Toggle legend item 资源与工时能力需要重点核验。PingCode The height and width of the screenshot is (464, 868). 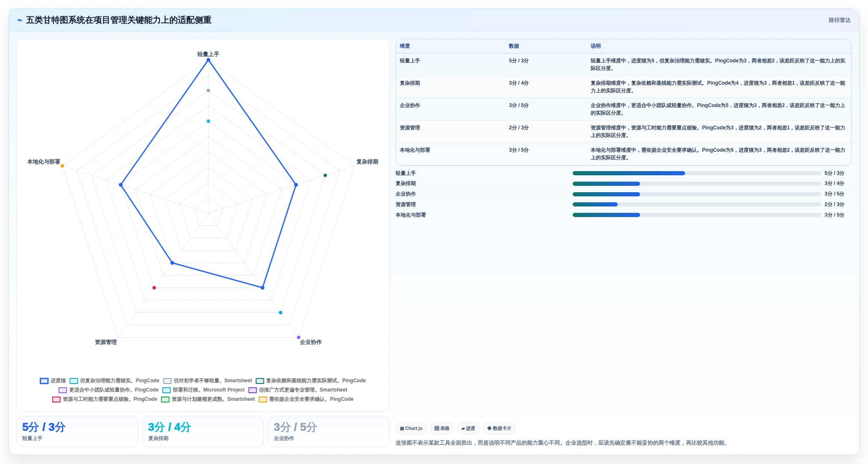[104, 399]
